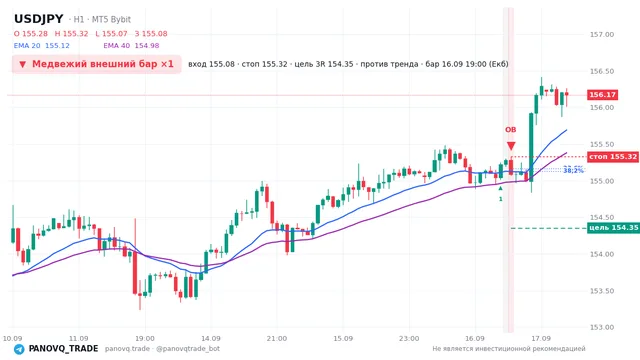Click the 10.09 date axis label

(x=13, y=339)
